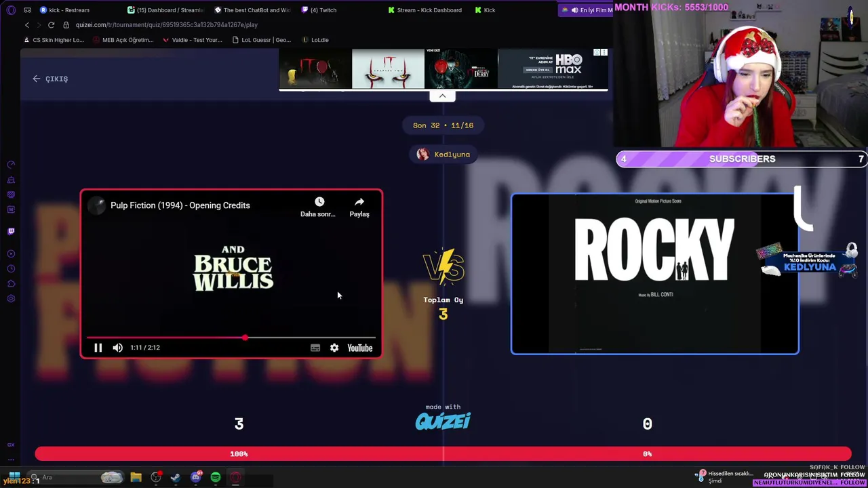This screenshot has height=488, width=868.
Task: Open the HBO Max advertisement
Action: pyautogui.click(x=553, y=68)
